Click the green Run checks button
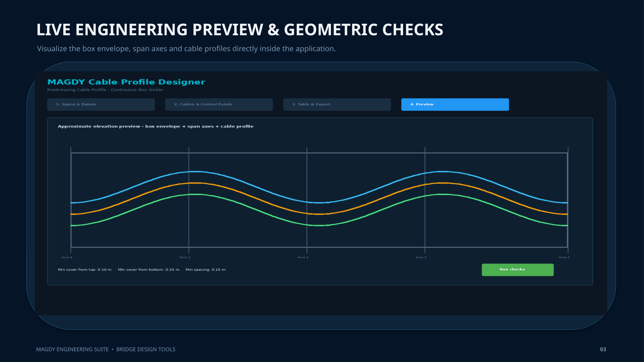644x362 pixels. tap(518, 270)
